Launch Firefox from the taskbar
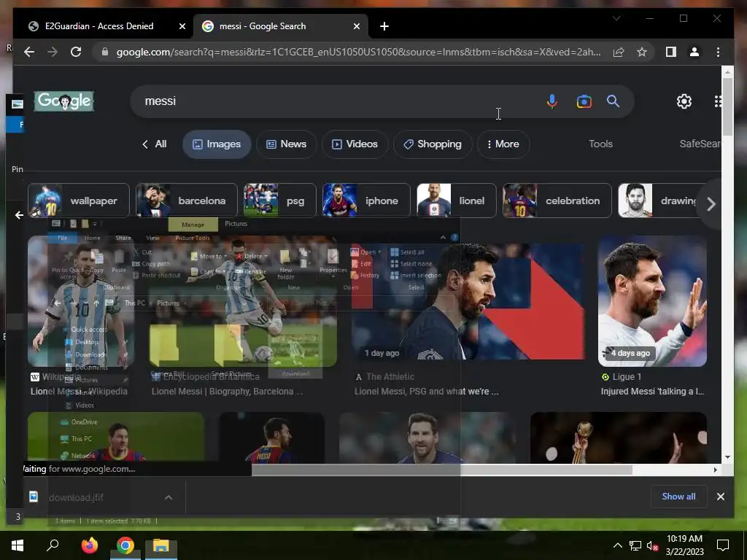The width and height of the screenshot is (747, 560). (x=89, y=545)
